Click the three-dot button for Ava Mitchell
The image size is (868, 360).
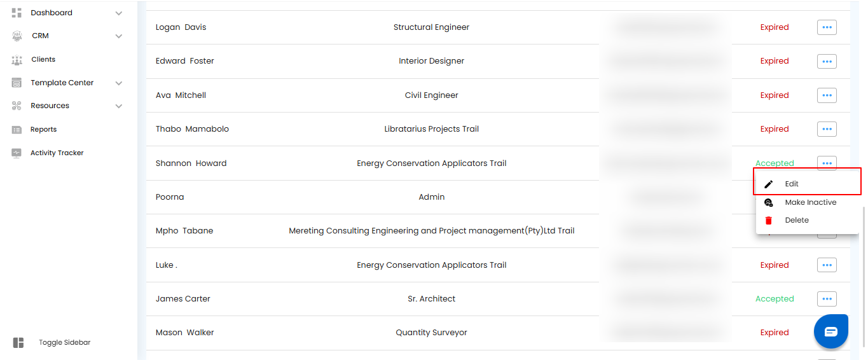[827, 95]
